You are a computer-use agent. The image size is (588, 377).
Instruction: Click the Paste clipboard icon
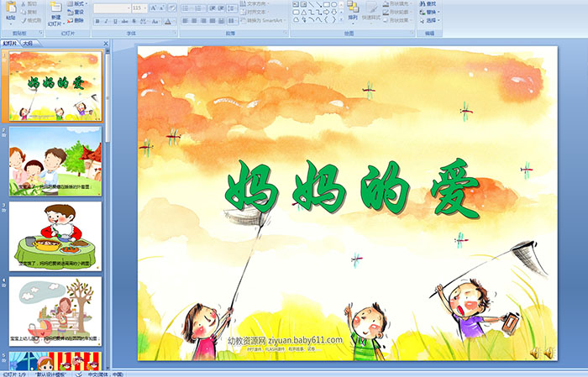tap(11, 8)
